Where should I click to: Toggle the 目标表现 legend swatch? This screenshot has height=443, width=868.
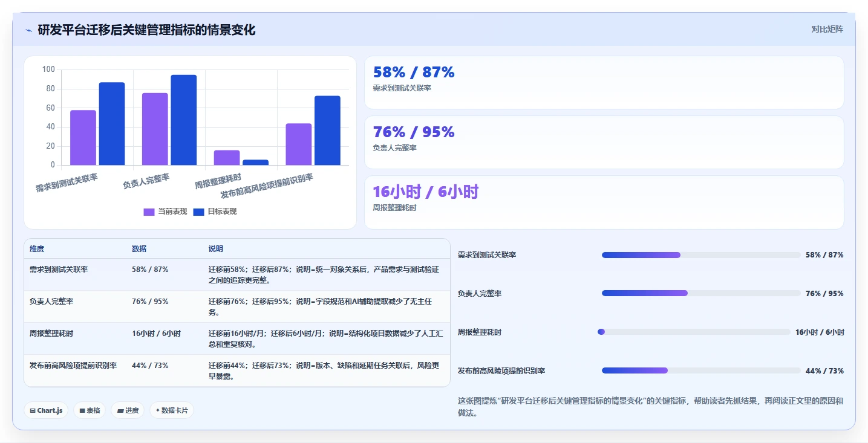click(199, 212)
